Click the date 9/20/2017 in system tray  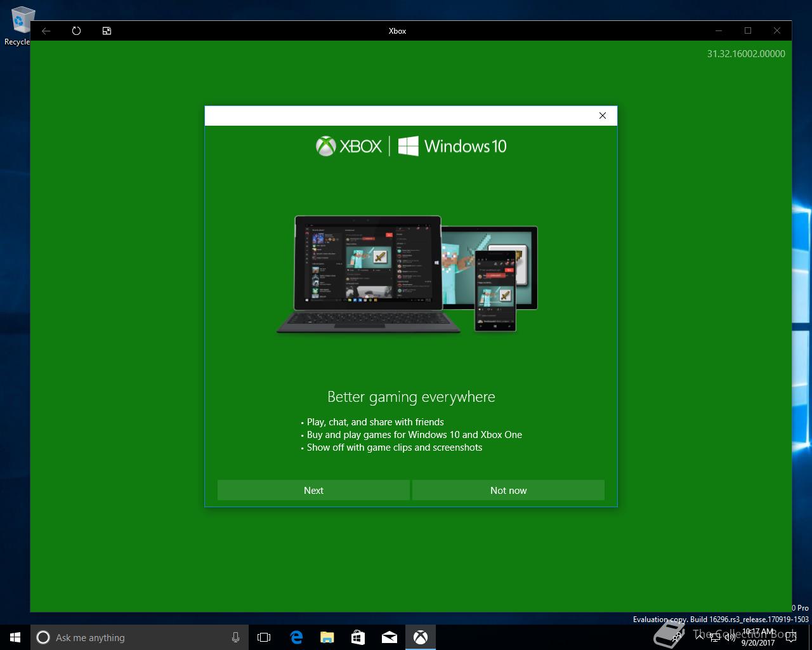[x=758, y=642]
